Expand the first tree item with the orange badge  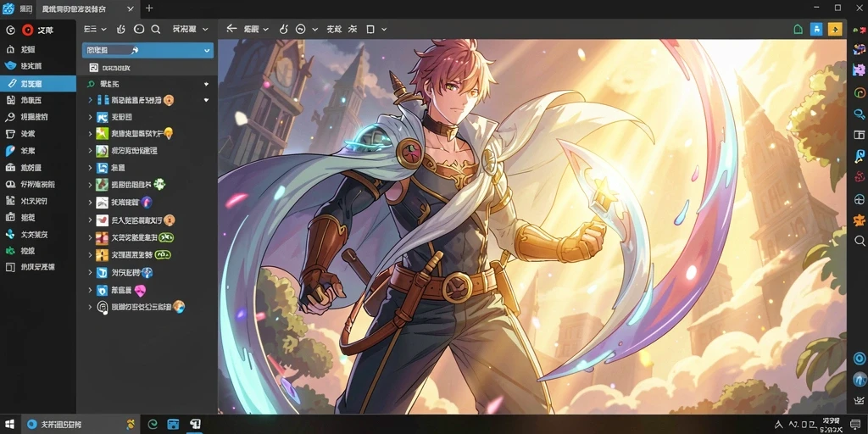90,100
